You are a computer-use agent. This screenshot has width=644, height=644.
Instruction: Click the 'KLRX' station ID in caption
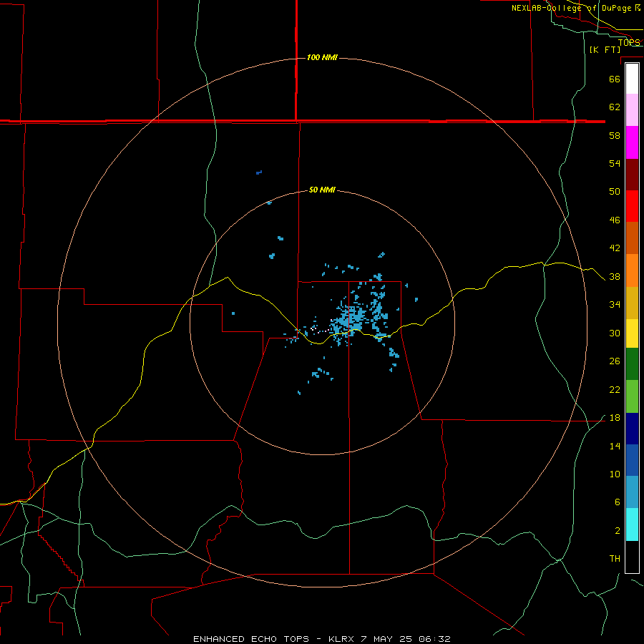[x=341, y=639]
